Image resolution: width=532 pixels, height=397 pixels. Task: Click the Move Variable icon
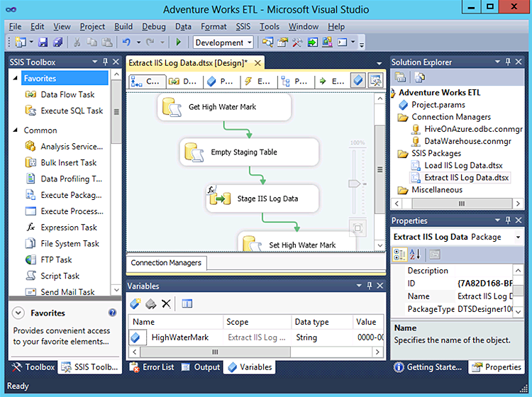click(x=150, y=303)
